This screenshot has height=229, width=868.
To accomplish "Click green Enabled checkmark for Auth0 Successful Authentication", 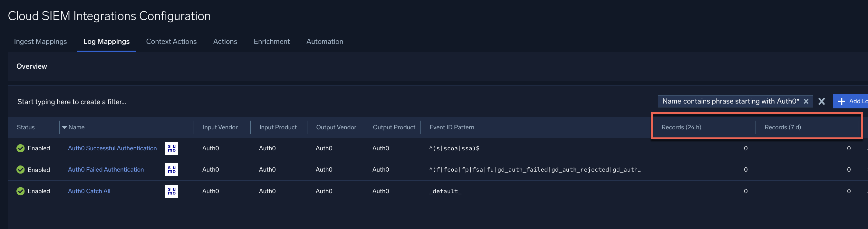I will [x=21, y=148].
